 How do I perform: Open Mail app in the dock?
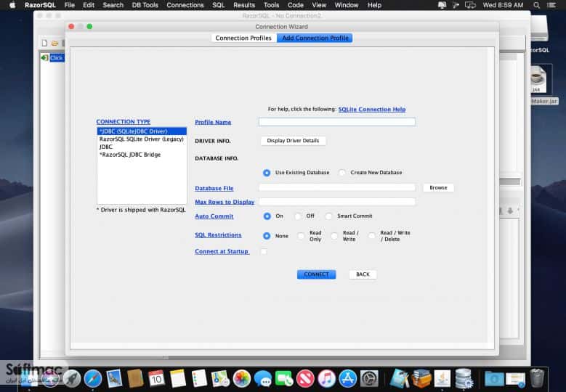(x=114, y=379)
